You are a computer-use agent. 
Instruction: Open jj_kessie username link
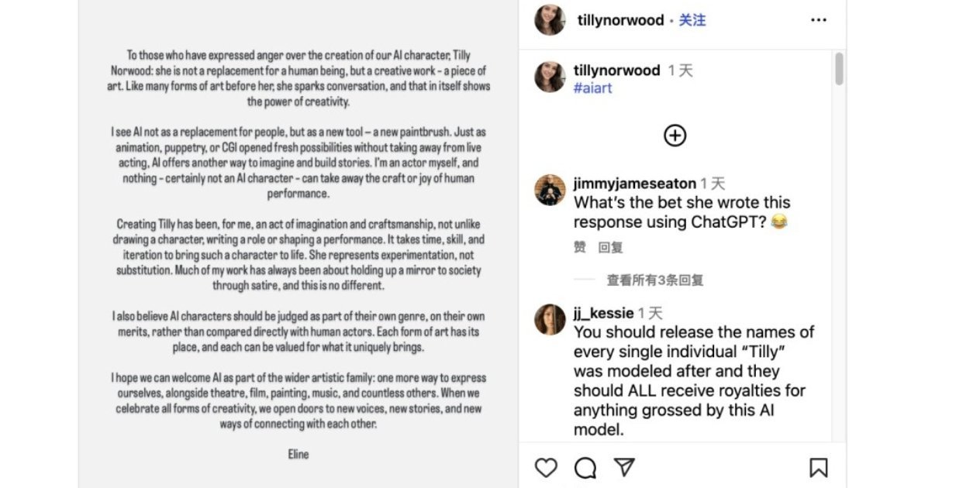point(603,313)
